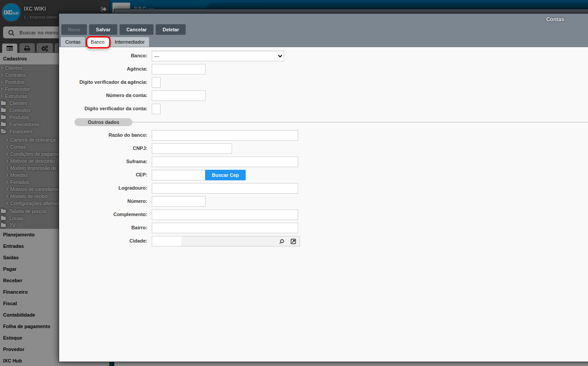Open the Estoque menu section
Screen dimensions: 588x366
(x=12, y=338)
